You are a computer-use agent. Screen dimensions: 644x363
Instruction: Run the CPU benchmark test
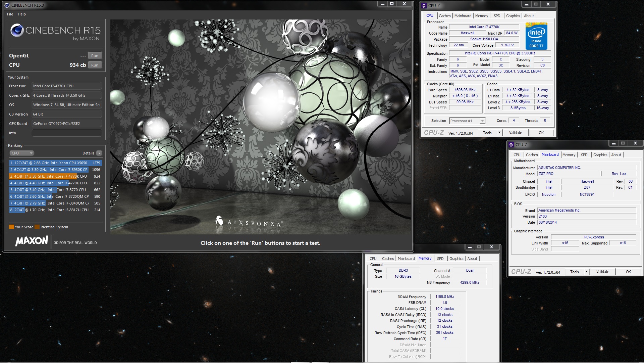tap(95, 65)
